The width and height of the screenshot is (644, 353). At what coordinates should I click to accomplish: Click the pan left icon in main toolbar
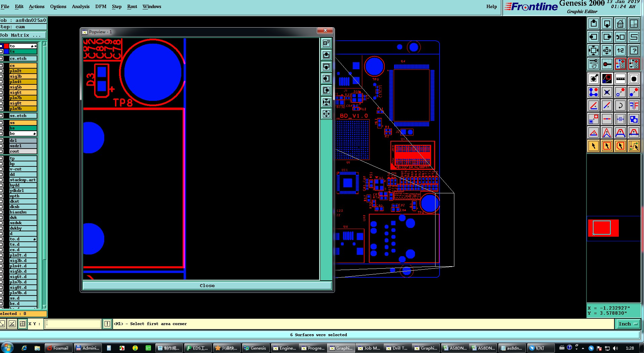594,37
